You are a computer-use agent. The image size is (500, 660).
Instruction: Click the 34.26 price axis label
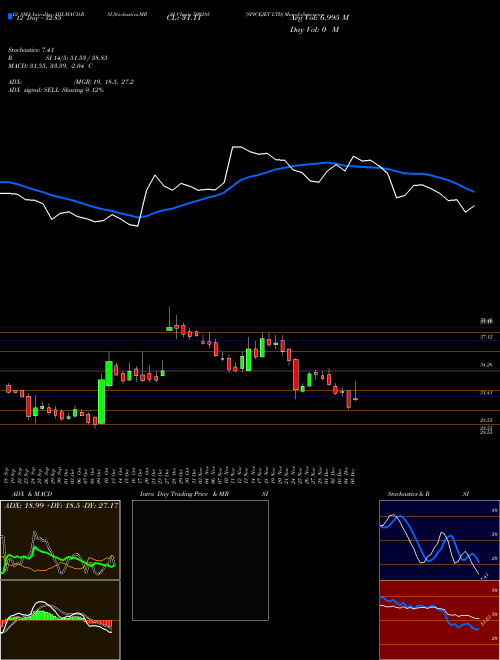(486, 365)
